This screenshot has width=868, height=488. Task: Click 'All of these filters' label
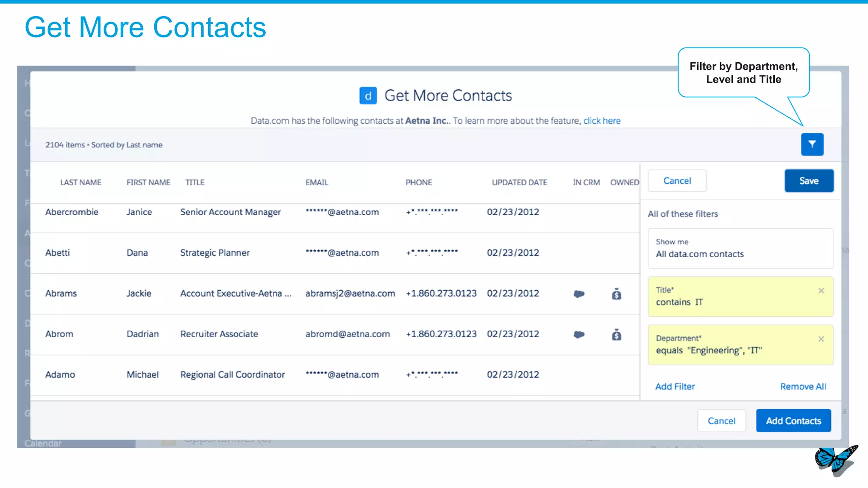683,214
